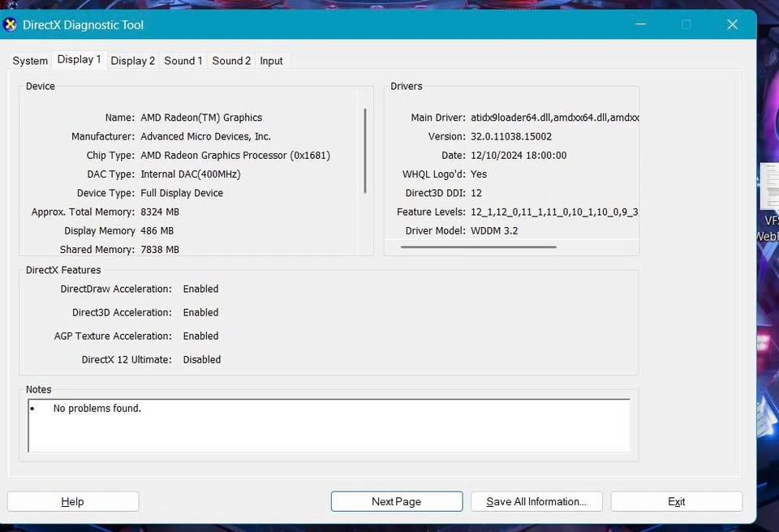Click the Device panel vertical scrollbar
Image resolution: width=779 pixels, height=532 pixels.
(365, 151)
